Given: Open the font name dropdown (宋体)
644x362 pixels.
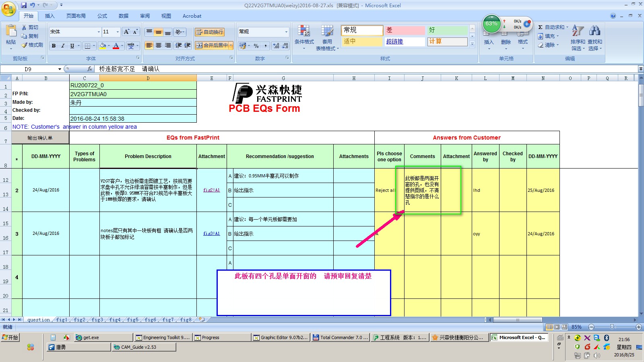Looking at the screenshot, I should tap(99, 32).
